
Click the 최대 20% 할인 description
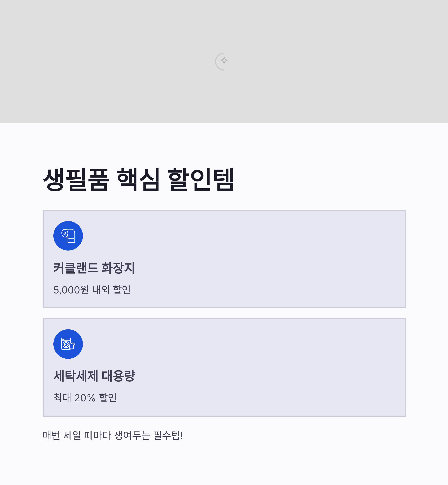coord(85,398)
